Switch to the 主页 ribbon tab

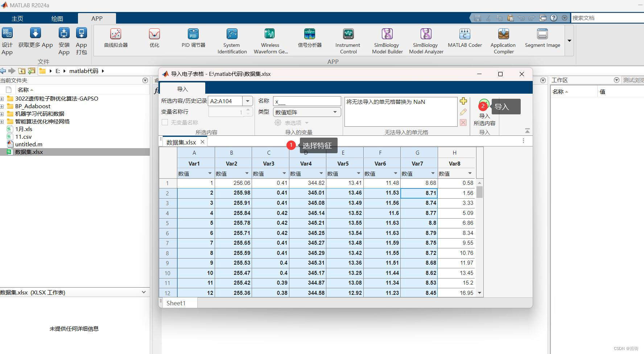(17, 18)
